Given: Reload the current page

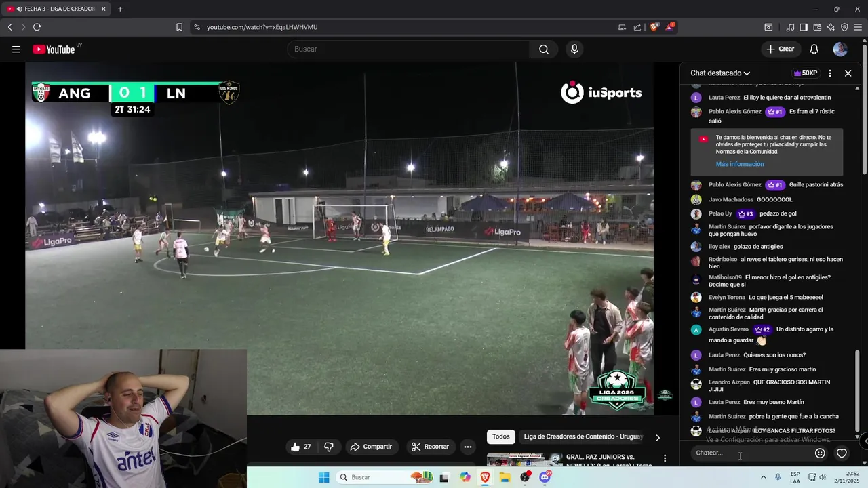Looking at the screenshot, I should [37, 27].
